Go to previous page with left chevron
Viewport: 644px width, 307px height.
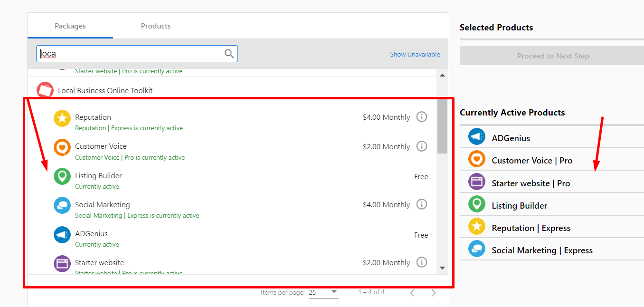412,293
